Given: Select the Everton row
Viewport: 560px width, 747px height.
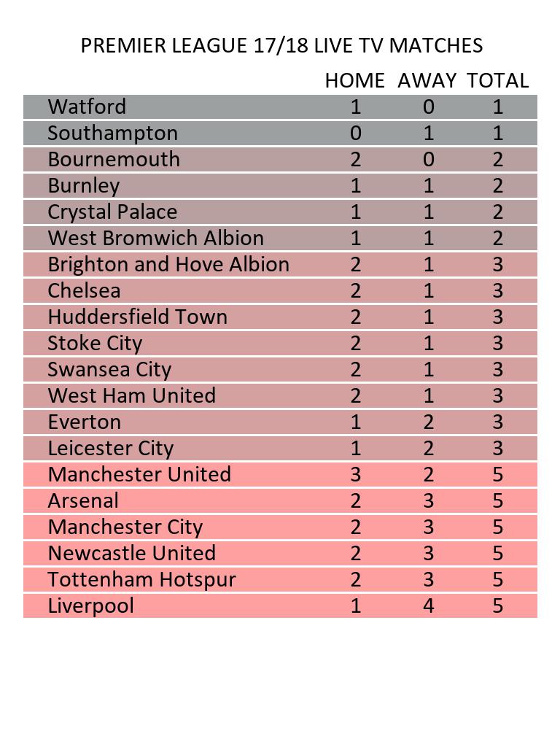Looking at the screenshot, I should (x=84, y=422).
